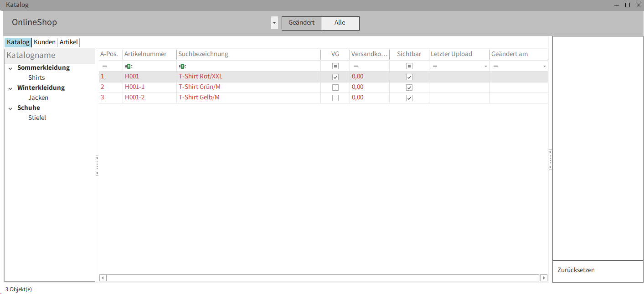
Task: Open the dropdown next to OnlineShop
Action: pos(274,23)
